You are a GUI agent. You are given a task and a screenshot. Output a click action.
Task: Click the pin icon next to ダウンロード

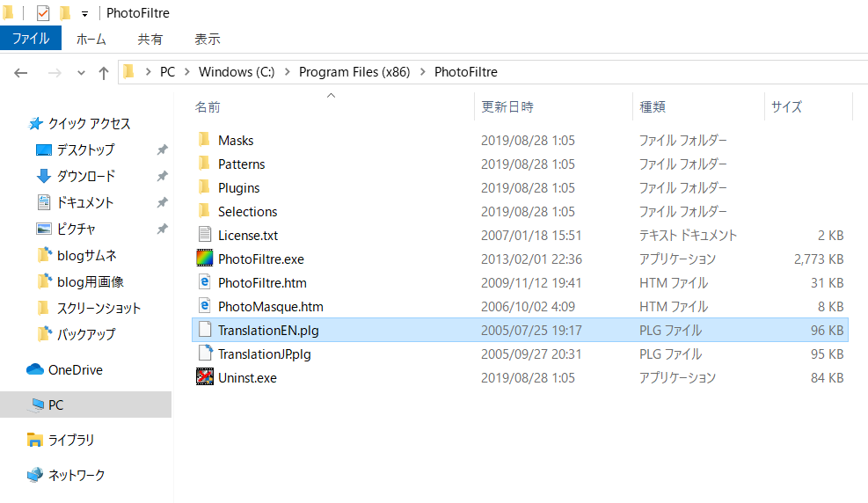pyautogui.click(x=162, y=177)
